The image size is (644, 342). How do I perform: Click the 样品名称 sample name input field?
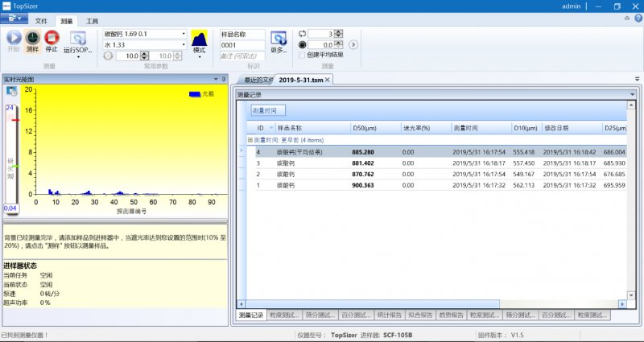click(242, 34)
